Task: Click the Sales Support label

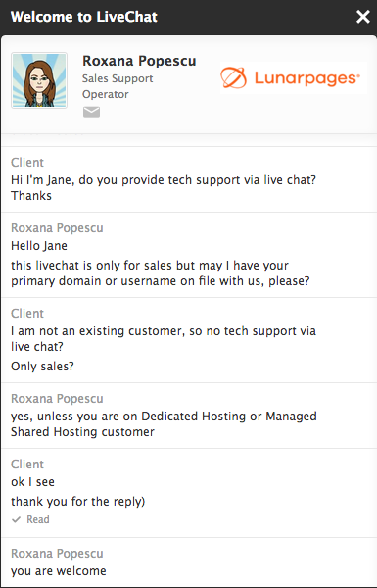Action: (x=118, y=78)
